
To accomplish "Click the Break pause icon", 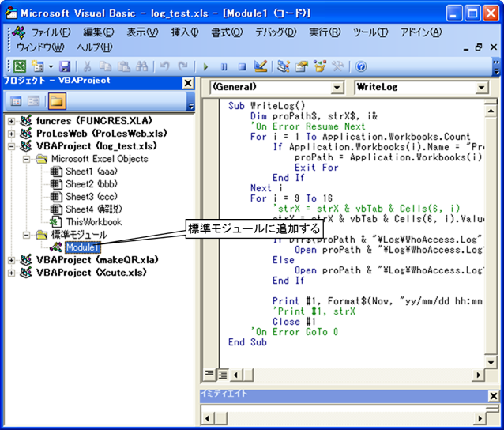I will 224,67.
